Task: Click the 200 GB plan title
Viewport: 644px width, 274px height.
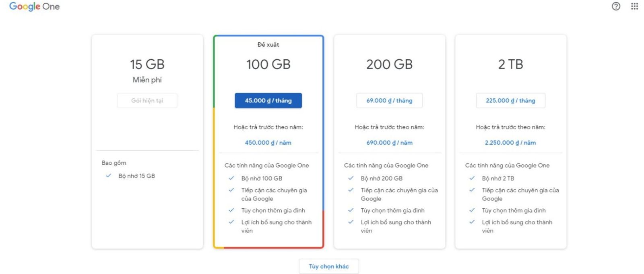Action: click(390, 64)
